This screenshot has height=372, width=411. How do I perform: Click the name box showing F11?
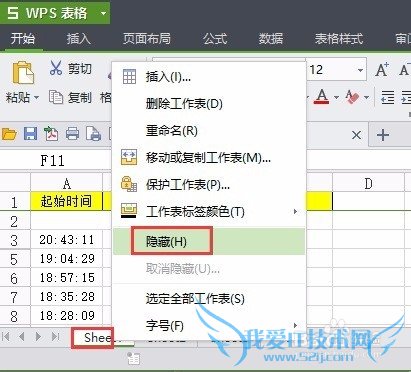(x=52, y=161)
